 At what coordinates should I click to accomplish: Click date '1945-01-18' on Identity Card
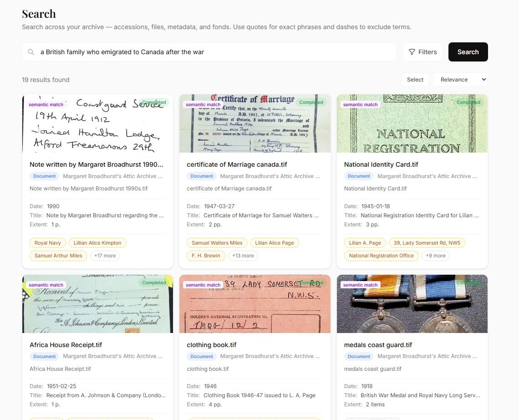coord(376,206)
